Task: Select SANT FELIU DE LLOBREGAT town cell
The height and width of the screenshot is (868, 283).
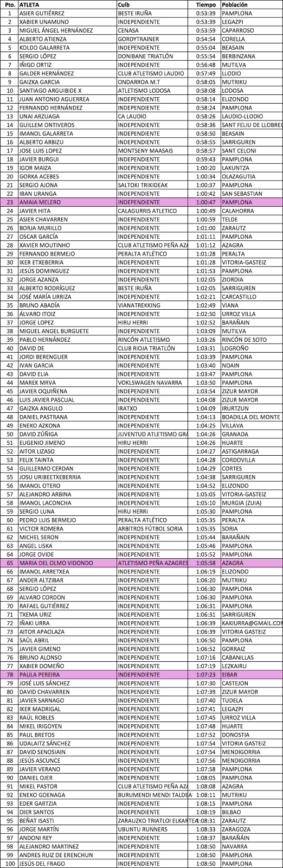Action: (252, 125)
